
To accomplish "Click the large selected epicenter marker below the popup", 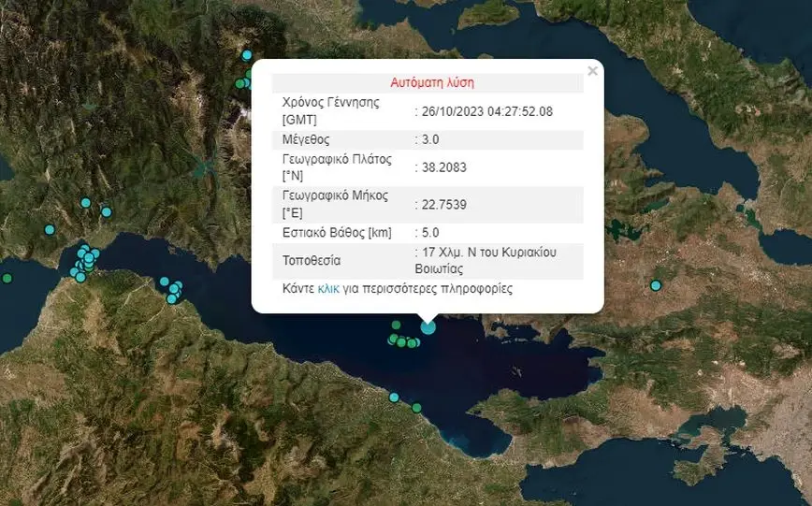I will (x=428, y=326).
